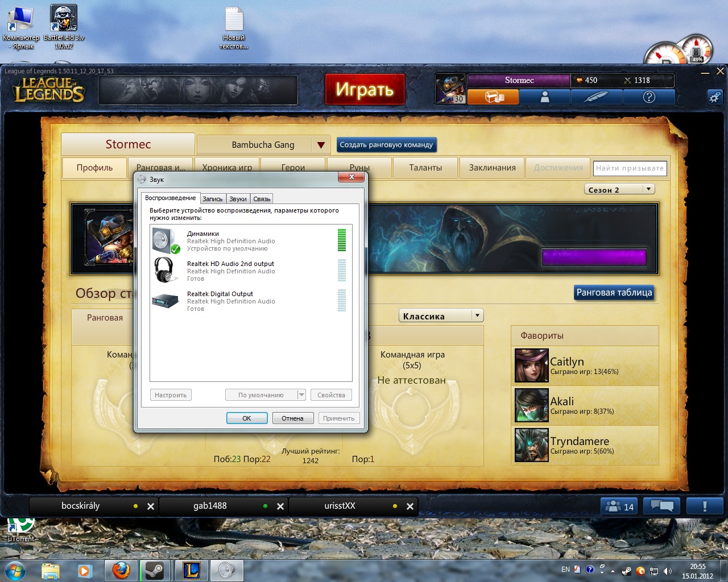Switch to the Руны tab
Viewport: 728px width, 582px height.
click(x=359, y=167)
